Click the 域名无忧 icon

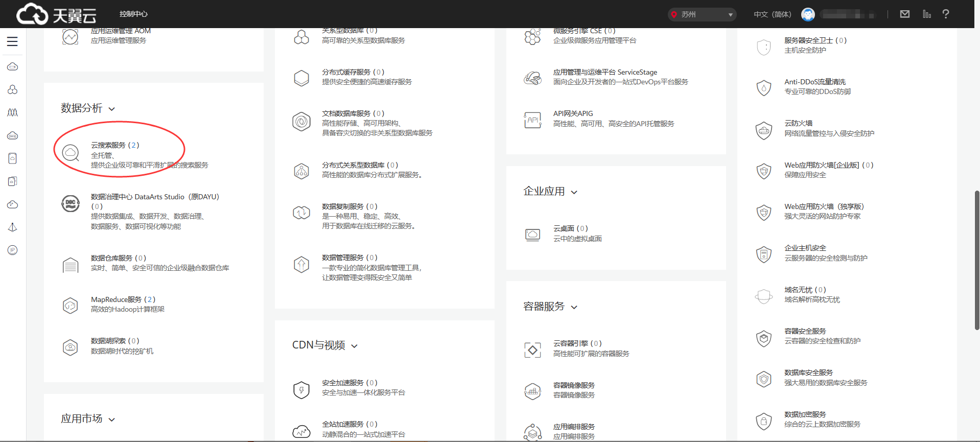click(x=764, y=296)
